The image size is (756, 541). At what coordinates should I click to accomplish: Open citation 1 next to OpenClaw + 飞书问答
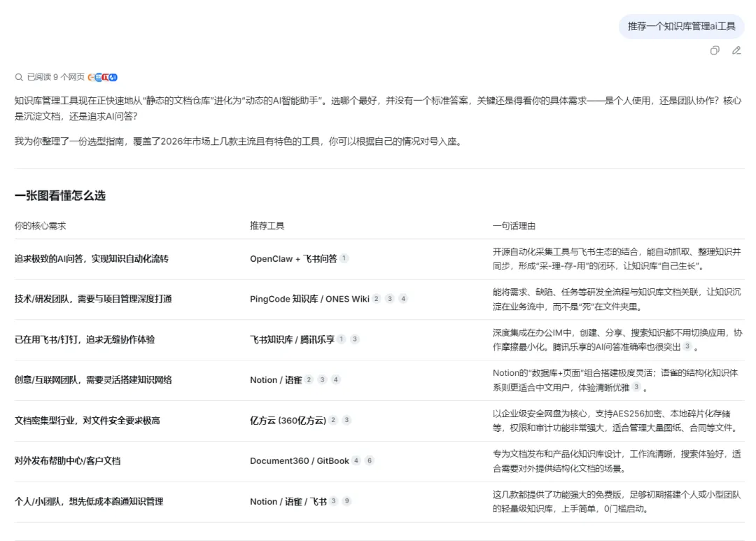click(x=344, y=258)
